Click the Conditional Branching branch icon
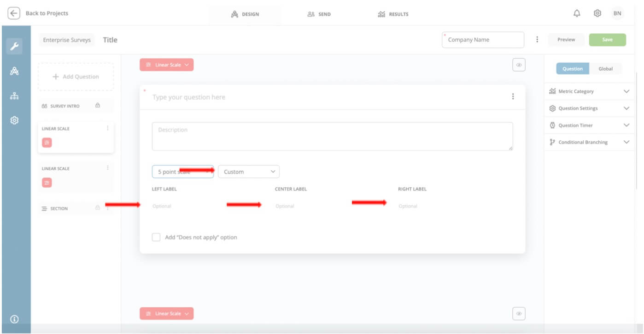This screenshot has width=644, height=334. coord(552,142)
